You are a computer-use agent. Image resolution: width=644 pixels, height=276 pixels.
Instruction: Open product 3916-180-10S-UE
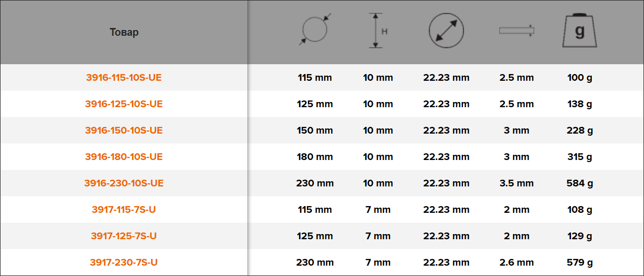[x=124, y=157]
